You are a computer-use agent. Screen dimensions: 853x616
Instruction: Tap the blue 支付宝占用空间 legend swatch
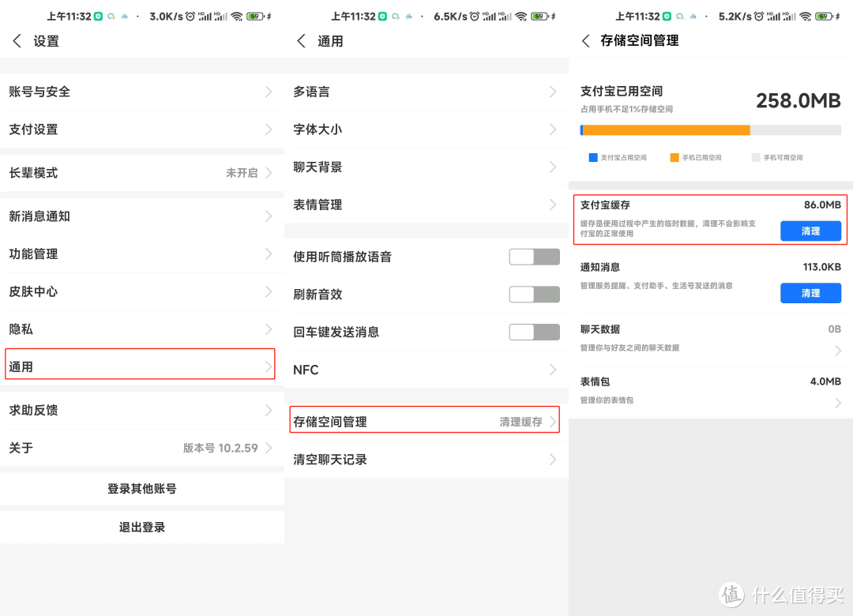[593, 157]
